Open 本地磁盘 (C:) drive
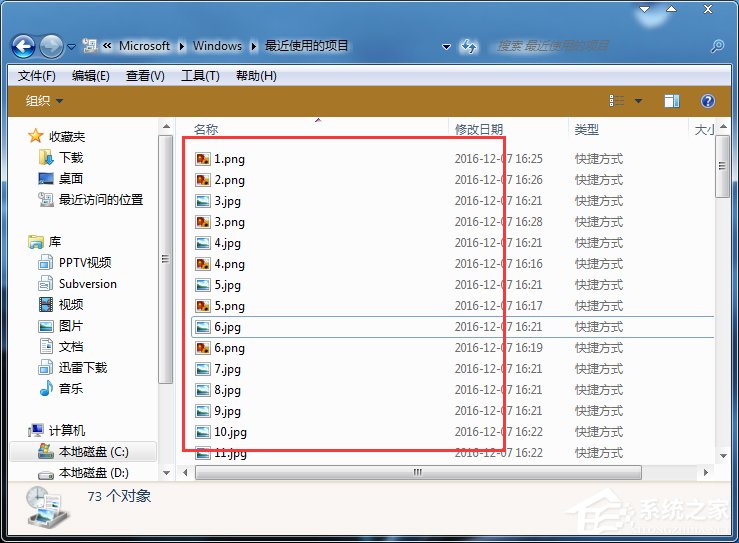The width and height of the screenshot is (739, 543). click(83, 452)
